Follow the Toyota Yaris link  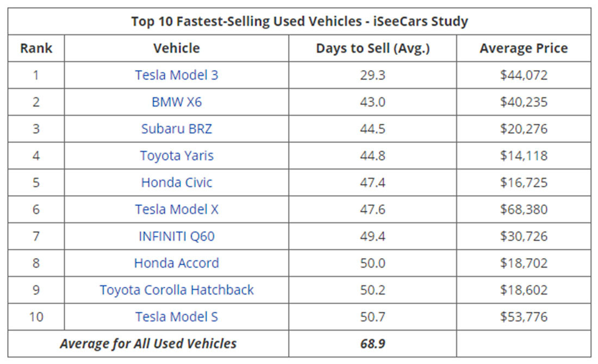tap(177, 156)
